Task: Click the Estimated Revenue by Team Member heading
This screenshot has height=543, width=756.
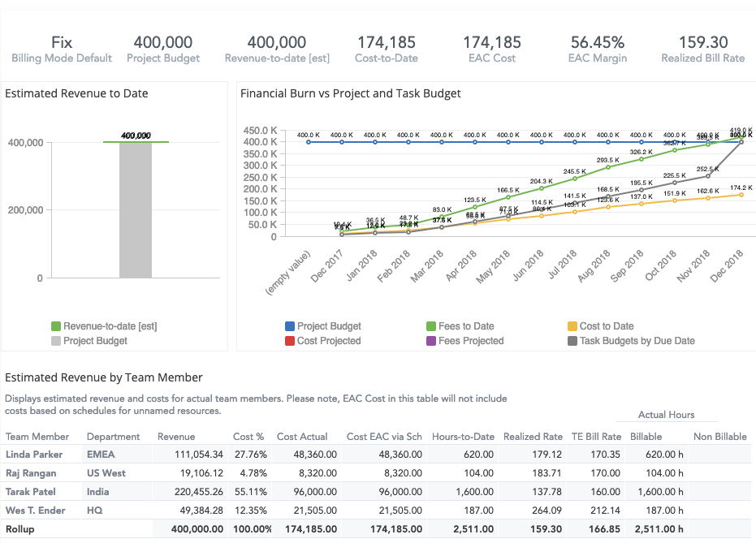Action: 104,377
